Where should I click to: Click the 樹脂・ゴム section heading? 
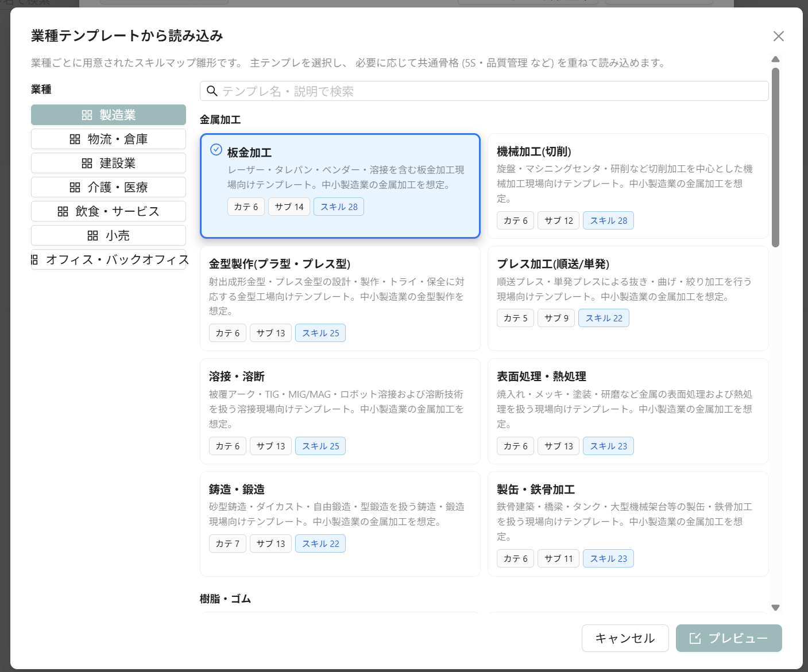[225, 599]
